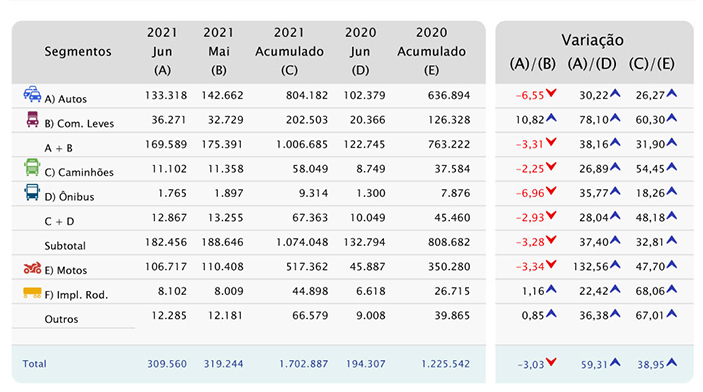Select the Total 2021 accumulated value 1.702.887
The image size is (703, 392).
pos(304,364)
